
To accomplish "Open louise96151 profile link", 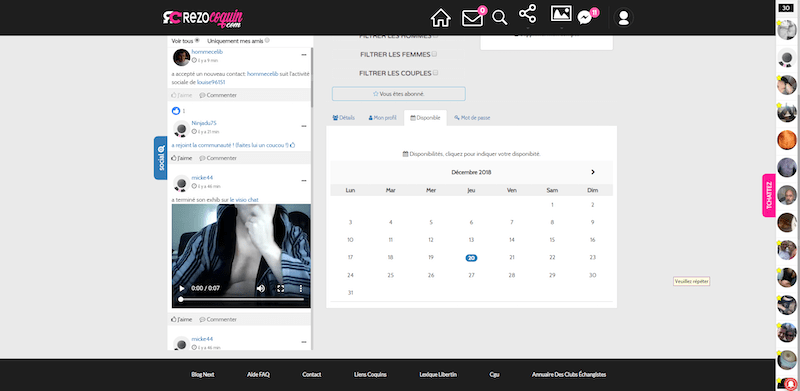I will [211, 82].
